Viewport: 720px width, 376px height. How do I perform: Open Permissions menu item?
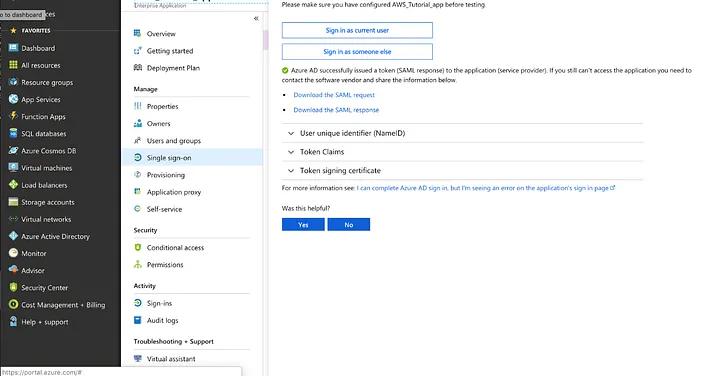[x=192, y=264]
